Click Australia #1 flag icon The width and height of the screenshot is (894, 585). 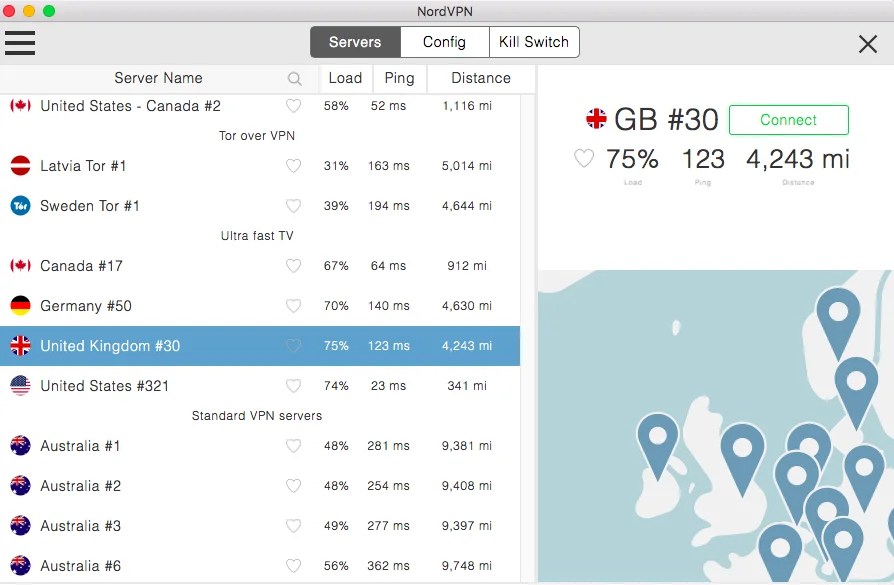point(21,445)
